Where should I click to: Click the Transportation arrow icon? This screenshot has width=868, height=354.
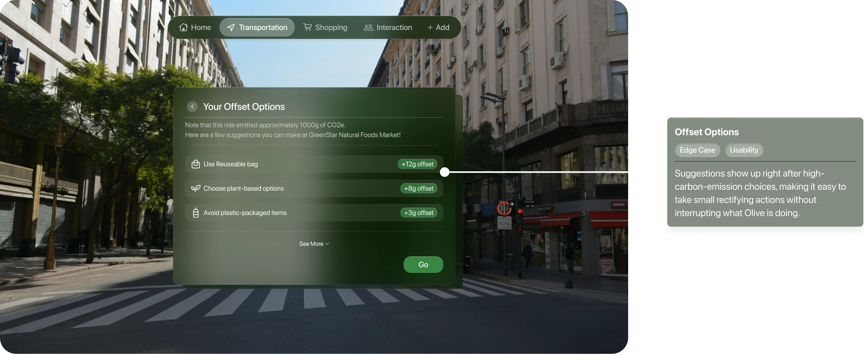tap(231, 27)
